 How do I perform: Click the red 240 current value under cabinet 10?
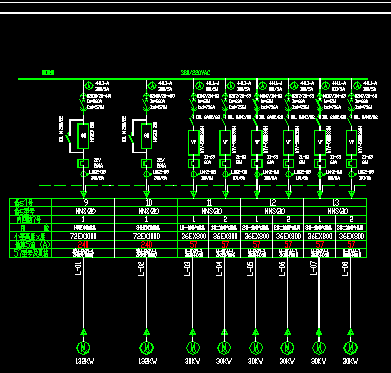pyautogui.click(x=146, y=245)
